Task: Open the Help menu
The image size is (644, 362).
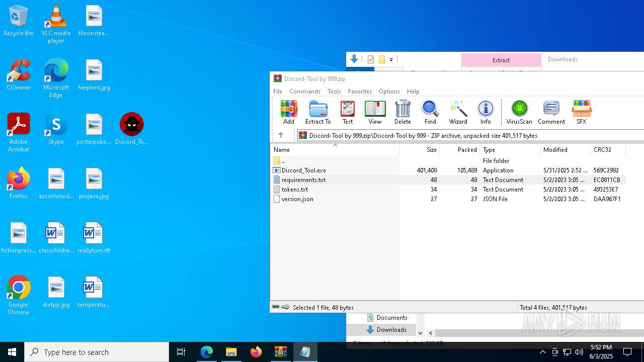Action: tap(413, 92)
